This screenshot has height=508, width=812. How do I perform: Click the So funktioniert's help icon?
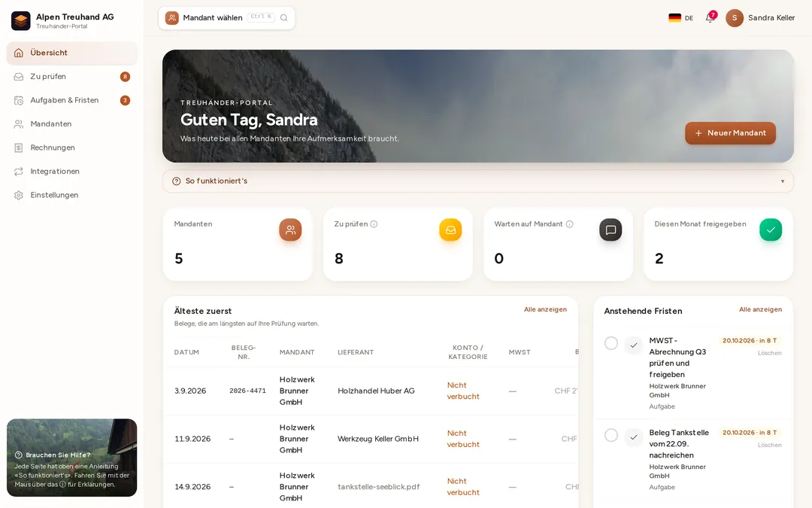click(176, 181)
